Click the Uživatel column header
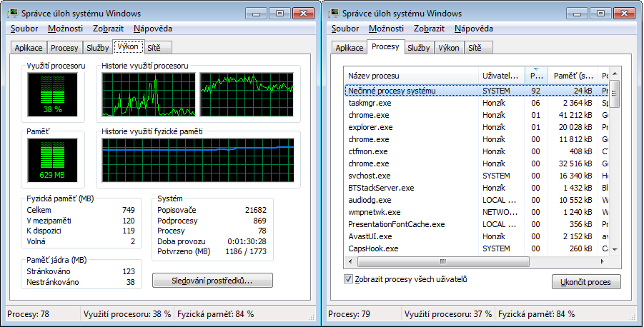 501,76
